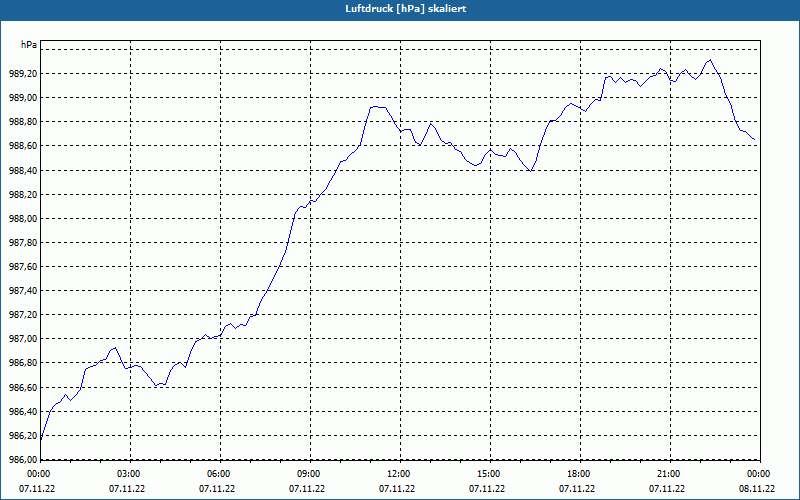Click the 08.11.22 date label
Image resolution: width=800 pixels, height=500 pixels.
coord(757,488)
